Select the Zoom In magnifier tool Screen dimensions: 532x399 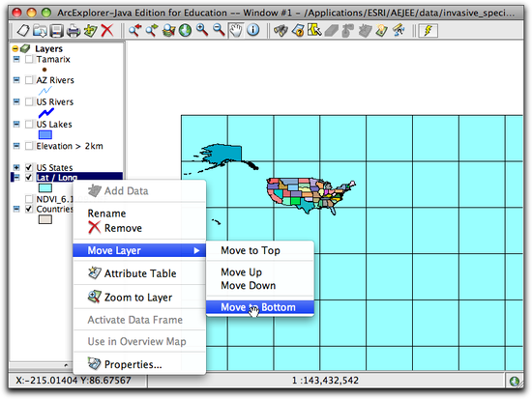coord(202,30)
